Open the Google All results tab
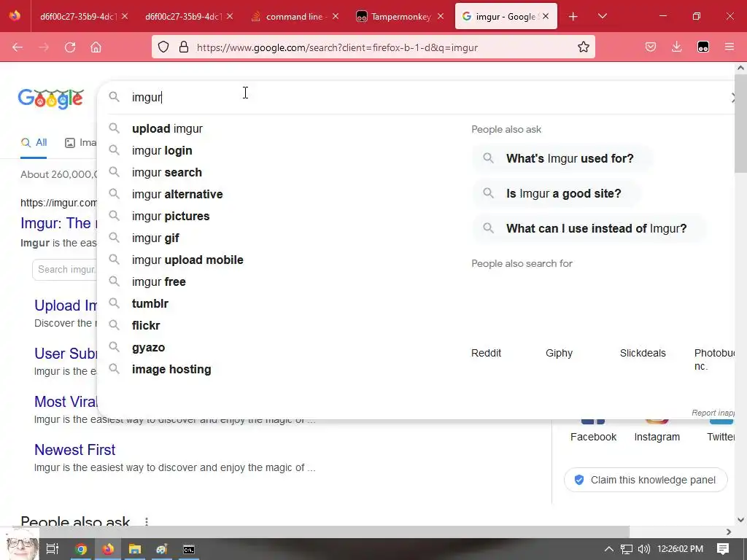Viewport: 747px width, 560px height. coord(34,142)
